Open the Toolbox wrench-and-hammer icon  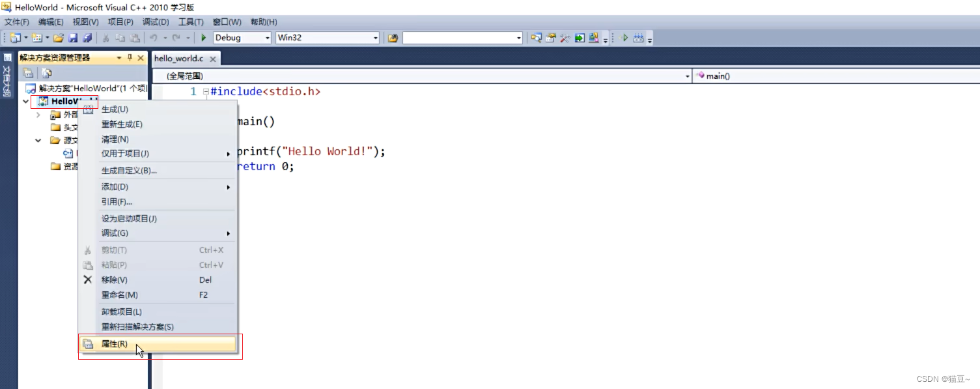coord(565,38)
